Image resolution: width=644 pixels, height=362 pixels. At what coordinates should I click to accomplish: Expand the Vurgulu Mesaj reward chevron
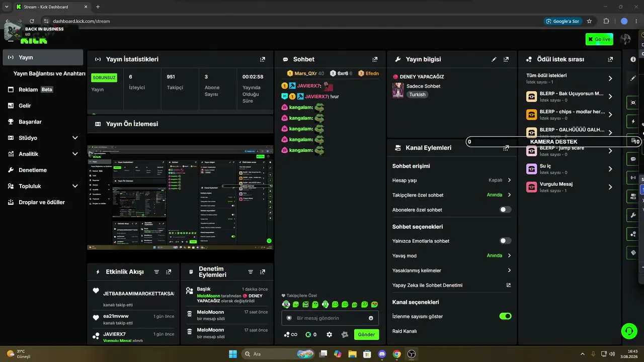pos(610,187)
